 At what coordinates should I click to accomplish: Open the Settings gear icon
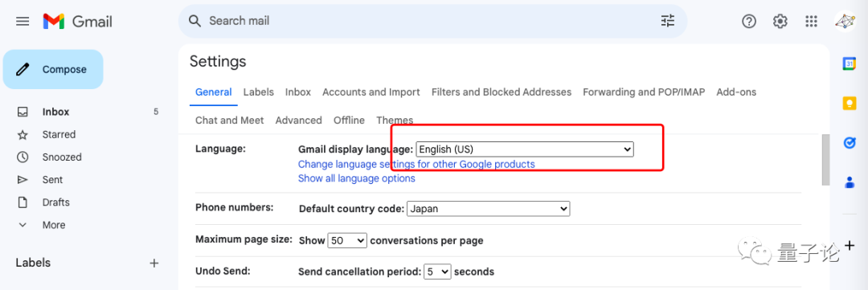point(780,21)
